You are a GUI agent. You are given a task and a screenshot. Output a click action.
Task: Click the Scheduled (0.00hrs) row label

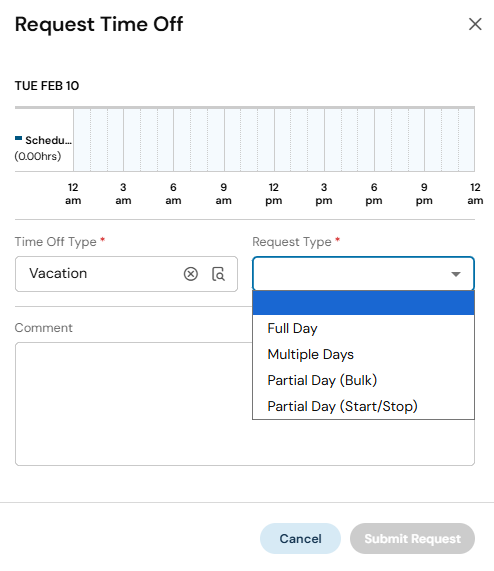43,148
